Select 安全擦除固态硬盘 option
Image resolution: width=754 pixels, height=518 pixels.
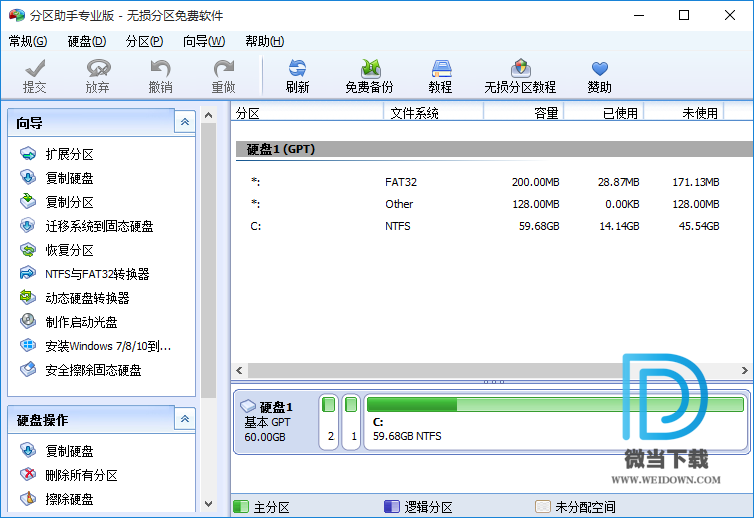tap(93, 370)
